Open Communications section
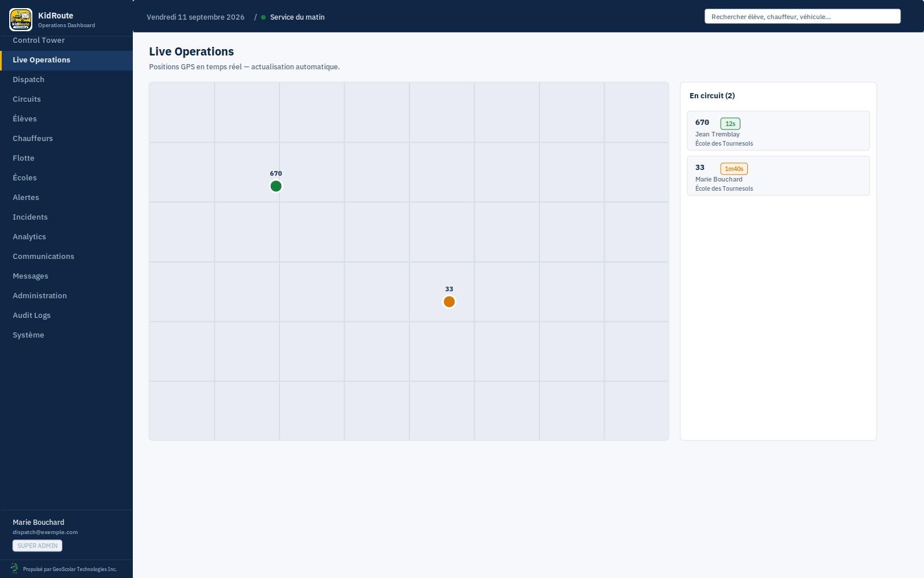This screenshot has width=924, height=578. pos(66,257)
